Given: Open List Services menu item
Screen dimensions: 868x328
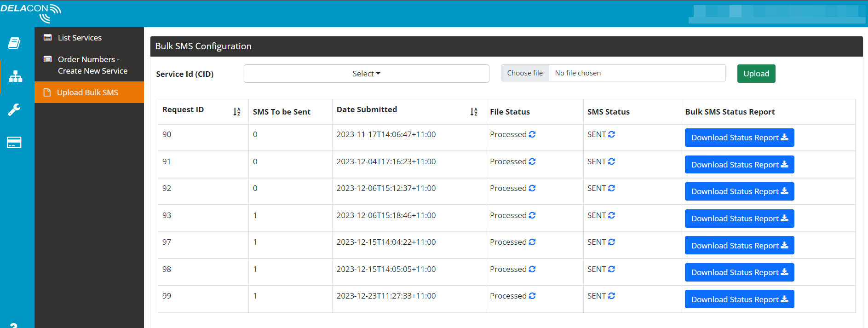Looking at the screenshot, I should [x=89, y=38].
